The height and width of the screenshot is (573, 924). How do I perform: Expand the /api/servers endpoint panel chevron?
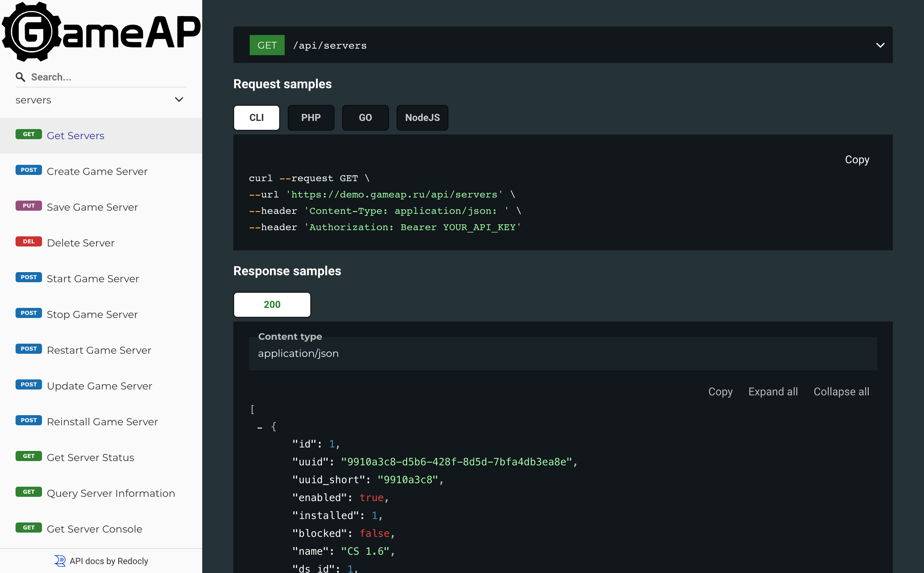[880, 45]
